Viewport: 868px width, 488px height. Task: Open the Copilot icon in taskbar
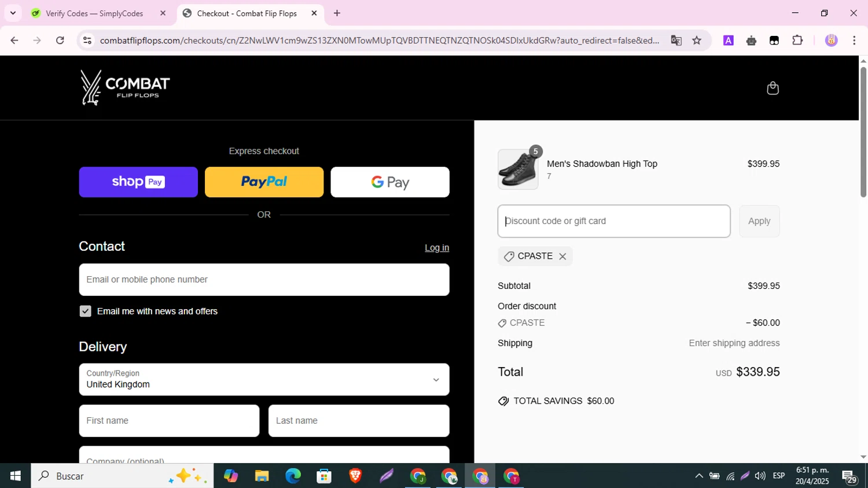pyautogui.click(x=231, y=476)
